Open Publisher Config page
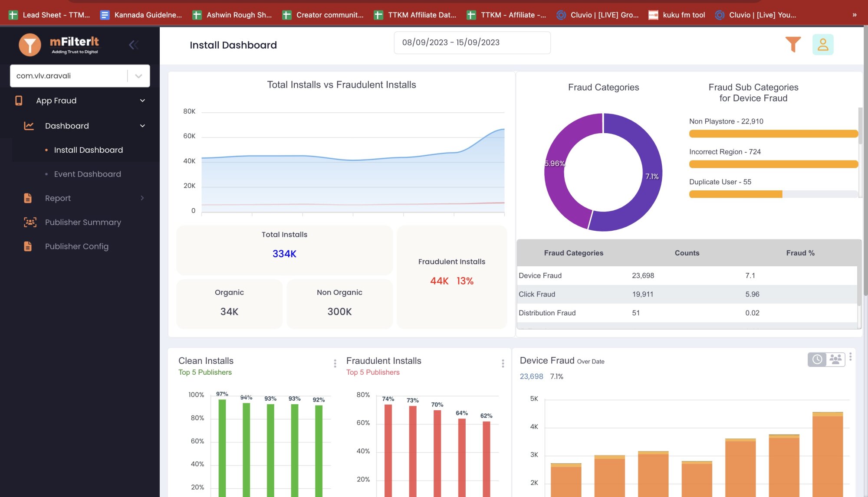 [x=77, y=246]
